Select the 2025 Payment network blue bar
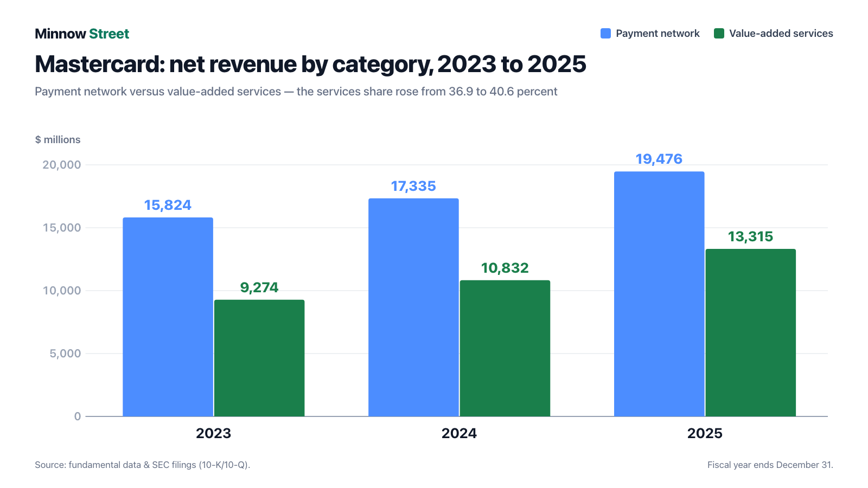The image size is (868, 488). [659, 294]
